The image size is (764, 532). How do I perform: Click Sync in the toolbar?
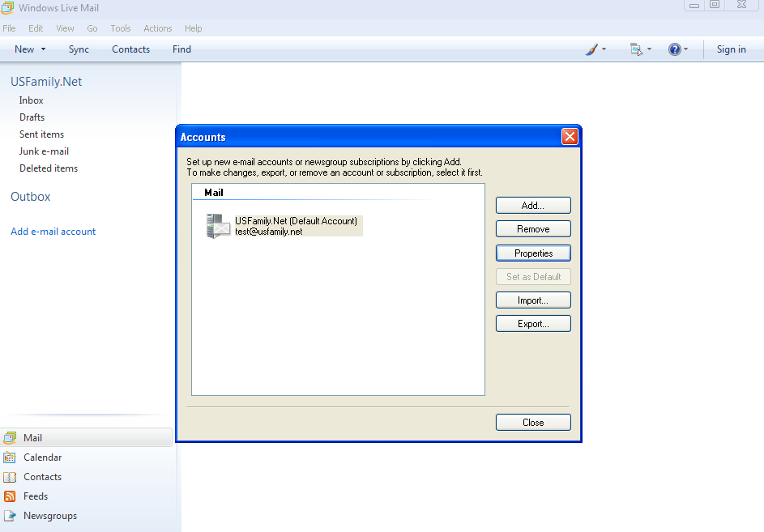tap(79, 49)
